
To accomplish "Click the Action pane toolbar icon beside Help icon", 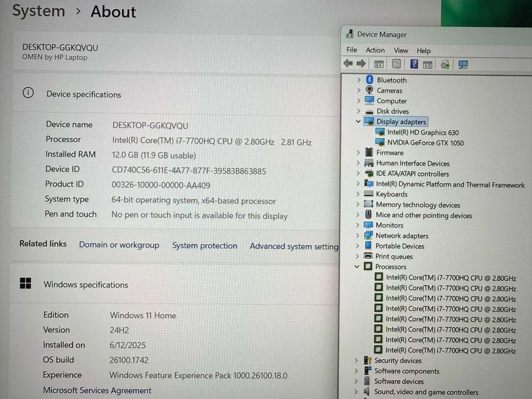I will pos(428,64).
